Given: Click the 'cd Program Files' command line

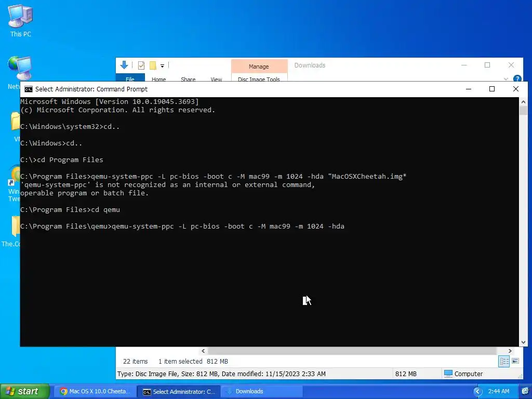Looking at the screenshot, I should (x=61, y=160).
